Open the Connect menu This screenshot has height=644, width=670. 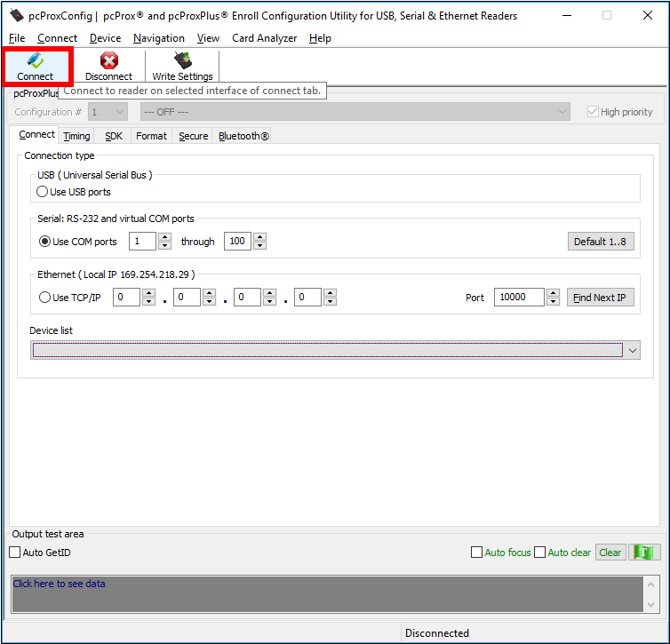(x=57, y=38)
